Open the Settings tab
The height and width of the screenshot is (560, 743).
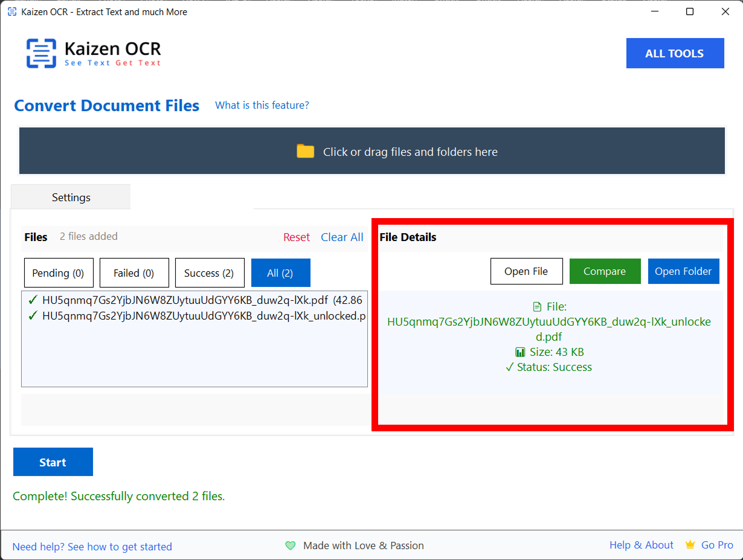[71, 198]
